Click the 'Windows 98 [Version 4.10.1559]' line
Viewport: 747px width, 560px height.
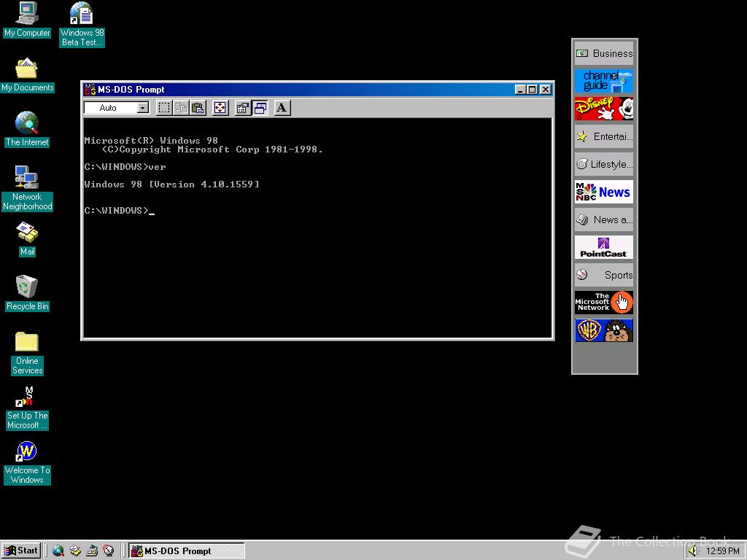click(x=172, y=184)
